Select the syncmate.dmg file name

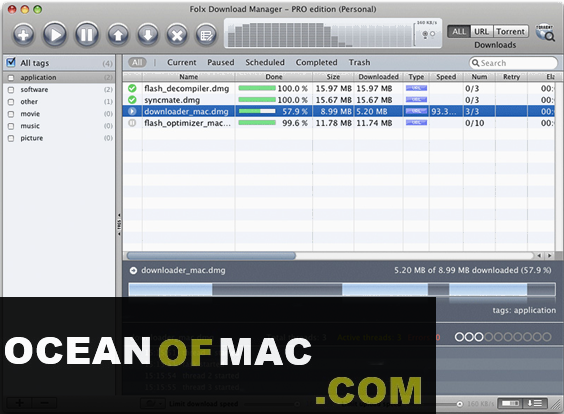point(172,100)
